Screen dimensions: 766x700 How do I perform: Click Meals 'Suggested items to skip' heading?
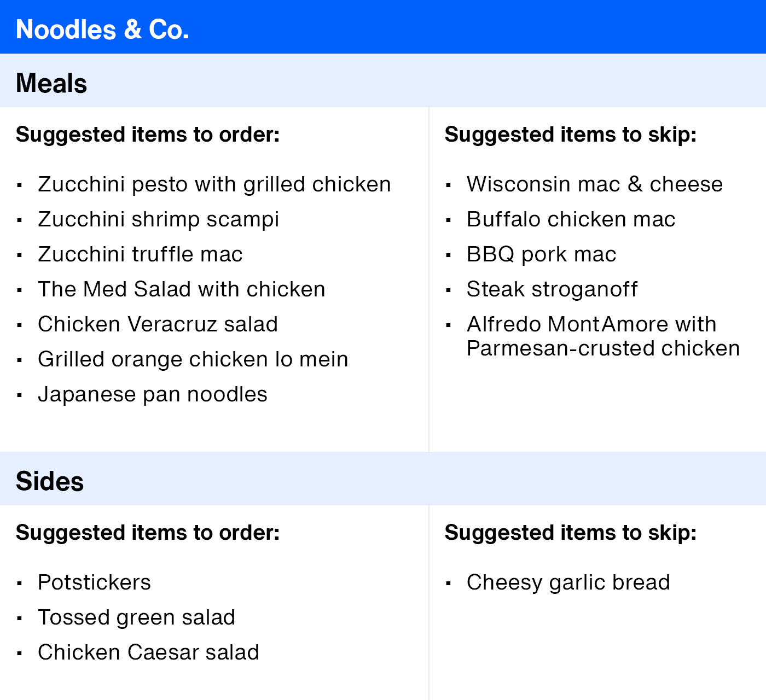(571, 135)
